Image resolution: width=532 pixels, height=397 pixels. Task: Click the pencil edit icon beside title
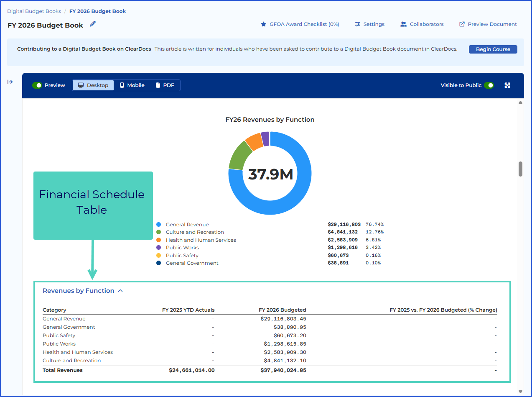pos(93,24)
